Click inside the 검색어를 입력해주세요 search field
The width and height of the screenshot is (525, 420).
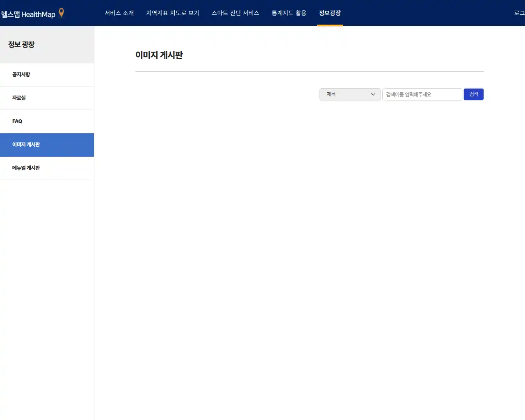(x=422, y=94)
